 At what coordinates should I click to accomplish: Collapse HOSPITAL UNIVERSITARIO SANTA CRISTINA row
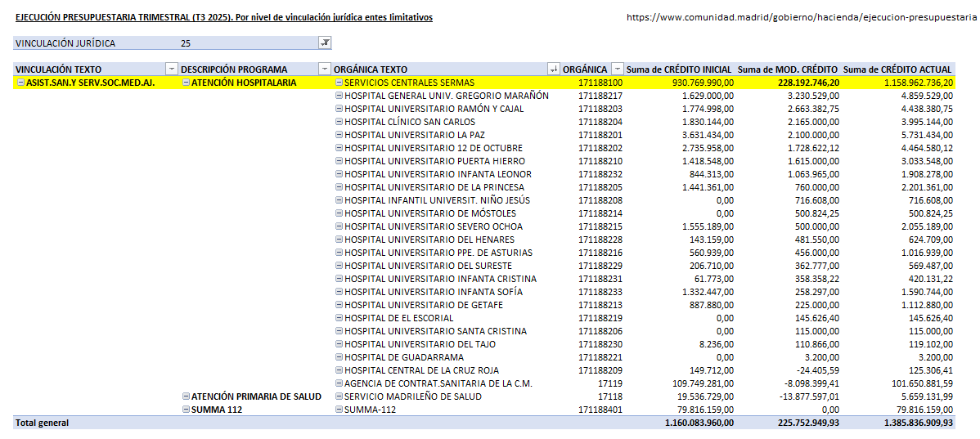click(x=339, y=331)
